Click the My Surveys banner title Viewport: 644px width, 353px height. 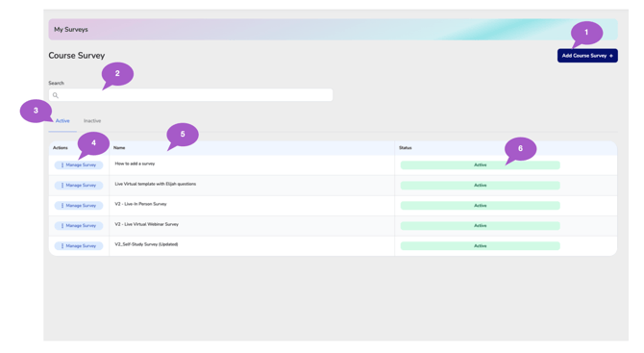(x=71, y=30)
